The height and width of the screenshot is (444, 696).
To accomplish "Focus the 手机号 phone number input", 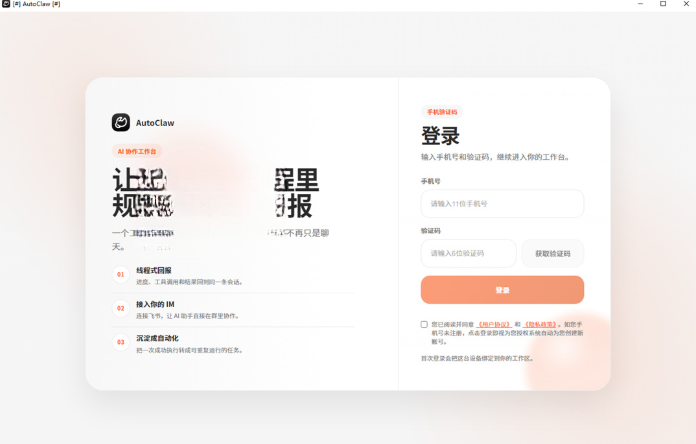I will point(502,204).
